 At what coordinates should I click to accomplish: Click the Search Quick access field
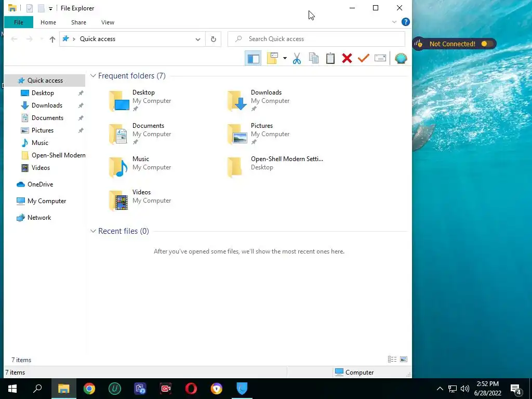316,39
